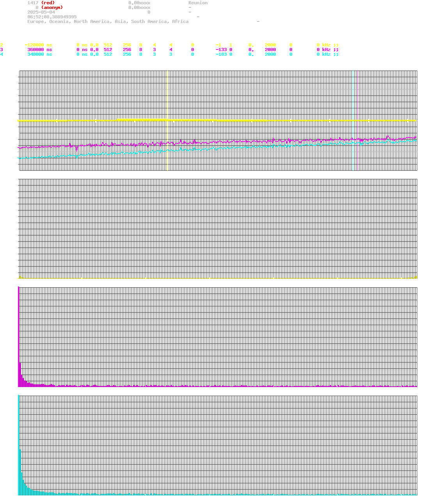The width and height of the screenshot is (427, 504).
Task: Select the magenta channel 3 indicator
Action: (x=2, y=50)
